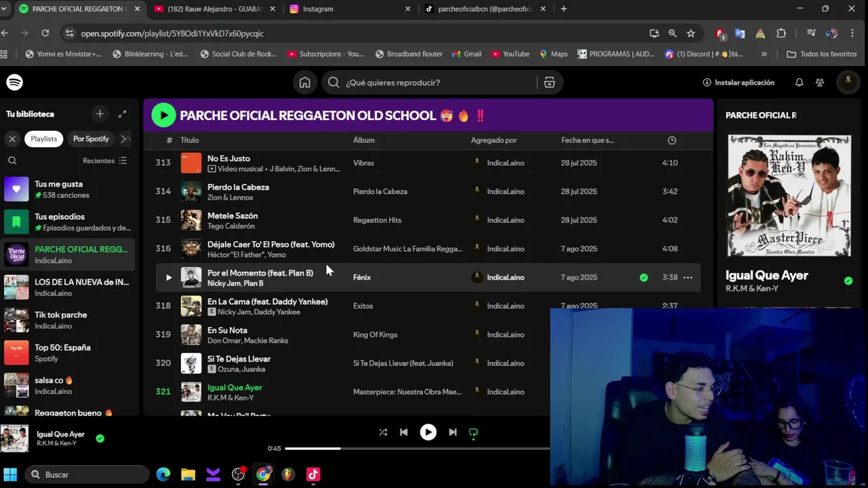Show more bookmarks chevron

pyautogui.click(x=764, y=54)
